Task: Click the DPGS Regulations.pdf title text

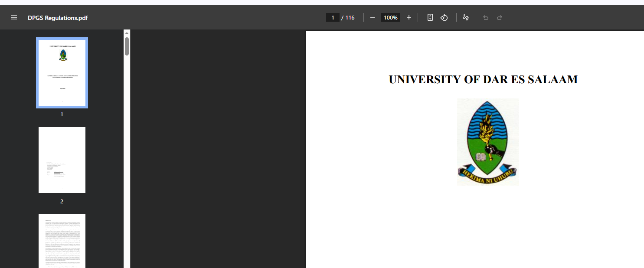Action: point(58,17)
